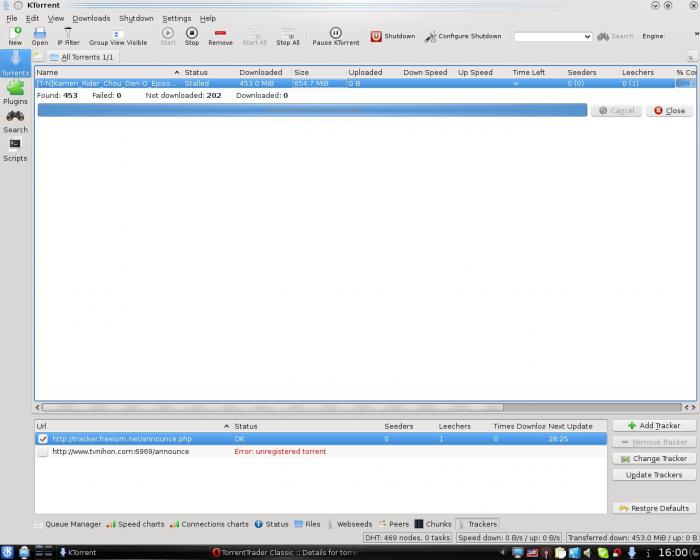
Task: Click the 16:00 clock in taskbar
Action: 673,552
